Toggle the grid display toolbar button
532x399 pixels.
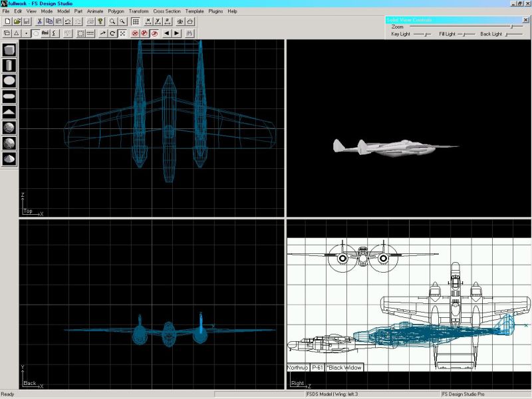pos(135,21)
